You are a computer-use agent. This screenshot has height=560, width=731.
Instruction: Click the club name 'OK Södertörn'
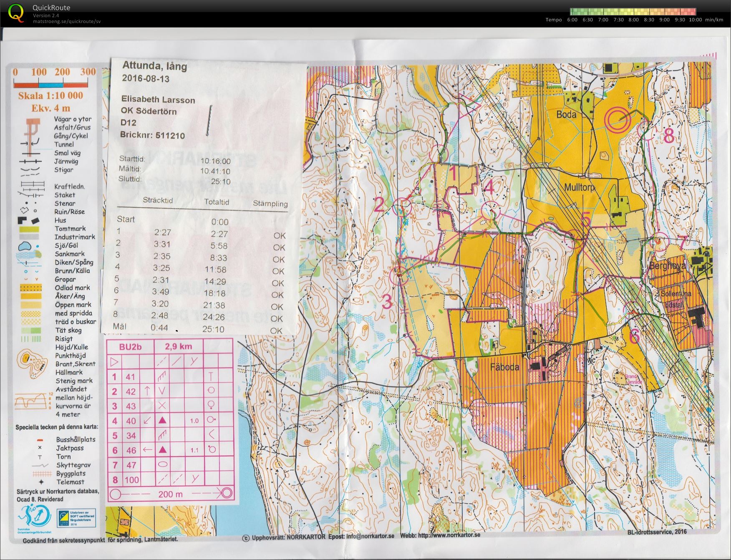click(x=149, y=111)
